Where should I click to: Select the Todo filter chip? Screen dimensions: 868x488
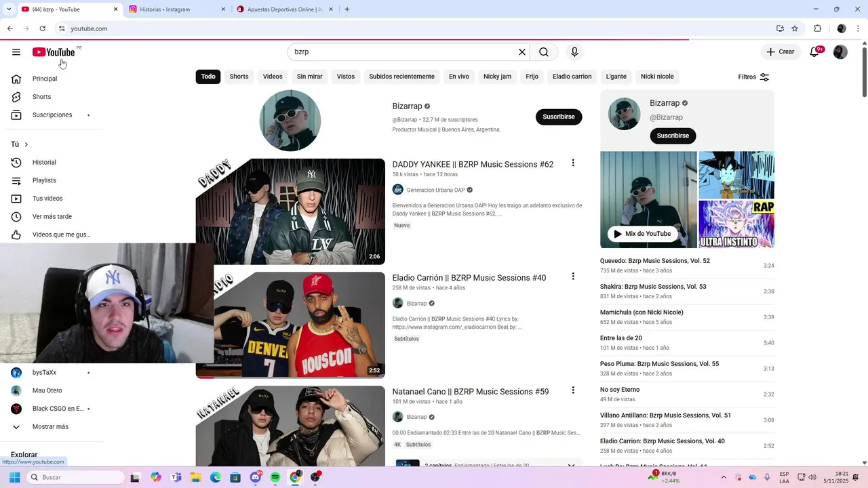point(208,77)
